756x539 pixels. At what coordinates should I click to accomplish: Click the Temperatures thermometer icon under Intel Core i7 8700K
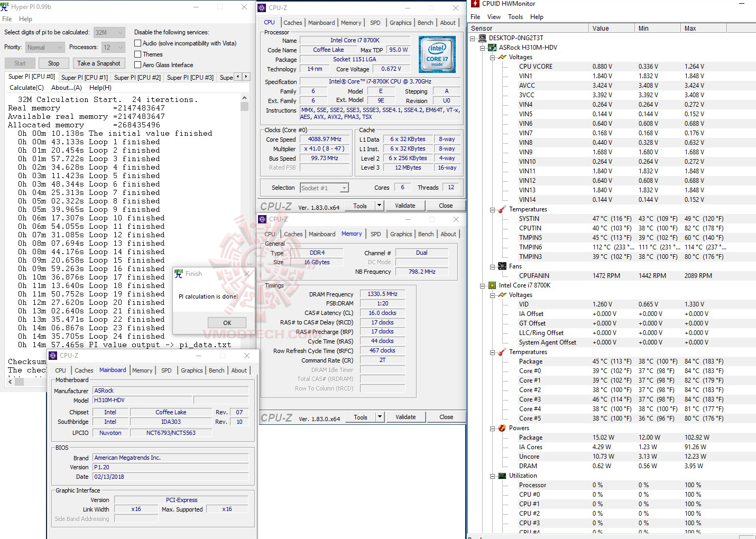[x=502, y=352]
